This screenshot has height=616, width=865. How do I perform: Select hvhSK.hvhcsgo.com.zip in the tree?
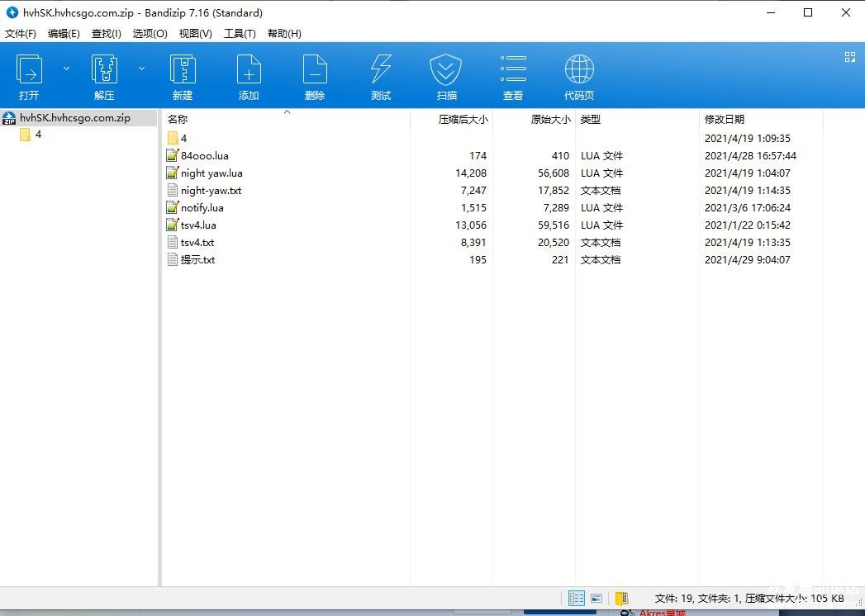(75, 117)
